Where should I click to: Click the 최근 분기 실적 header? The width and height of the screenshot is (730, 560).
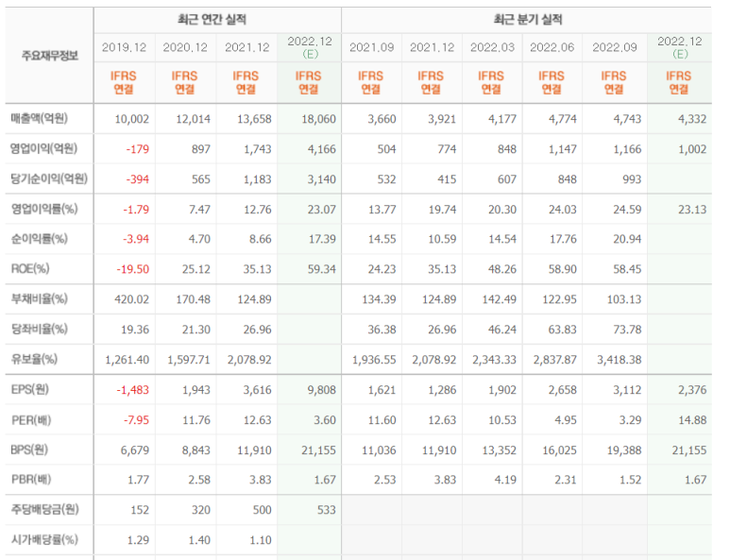coord(528,20)
